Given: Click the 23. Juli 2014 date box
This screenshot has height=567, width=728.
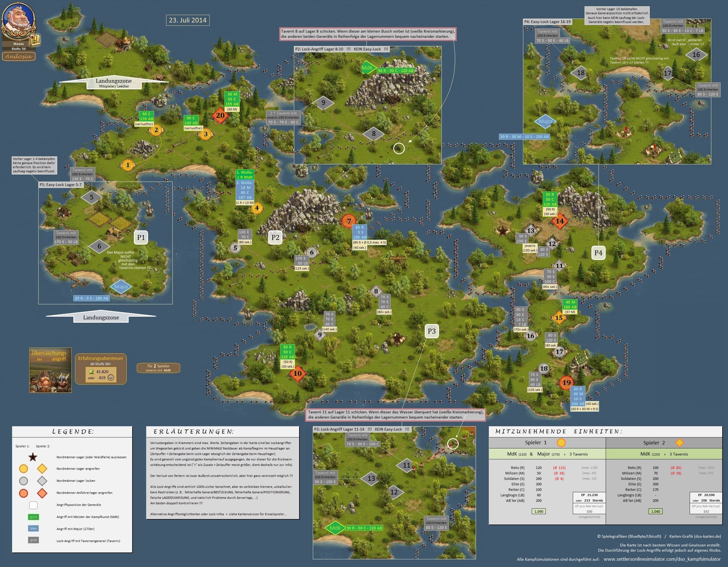Looking at the screenshot, I should pos(188,20).
